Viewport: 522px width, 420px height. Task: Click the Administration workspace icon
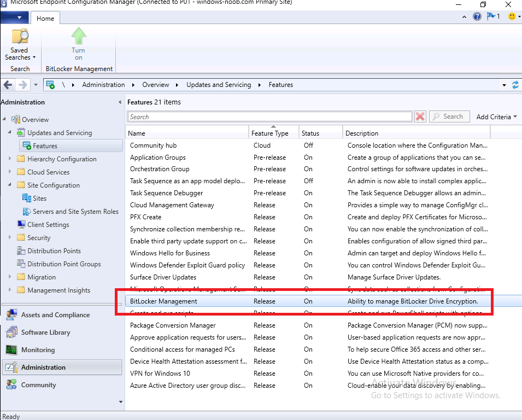click(x=11, y=367)
